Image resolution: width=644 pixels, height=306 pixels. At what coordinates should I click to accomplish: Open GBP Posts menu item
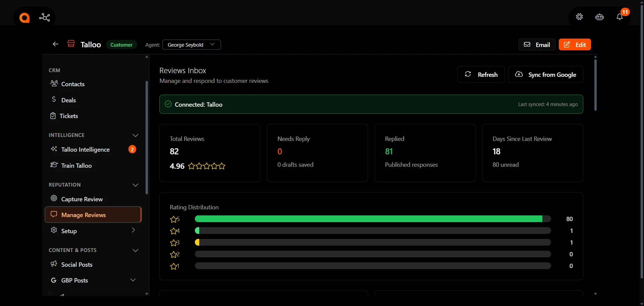pyautogui.click(x=93, y=280)
